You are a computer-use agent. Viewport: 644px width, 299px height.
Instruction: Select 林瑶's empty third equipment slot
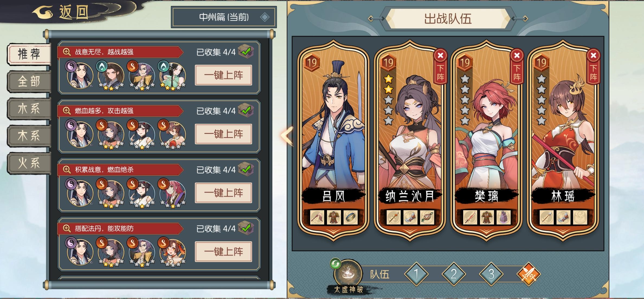(580, 217)
